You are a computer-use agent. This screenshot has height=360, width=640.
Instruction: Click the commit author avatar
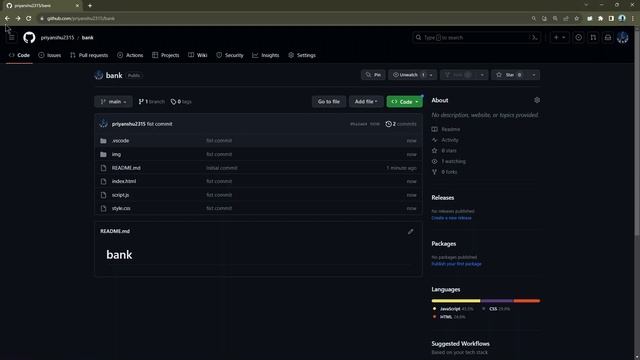(x=104, y=124)
